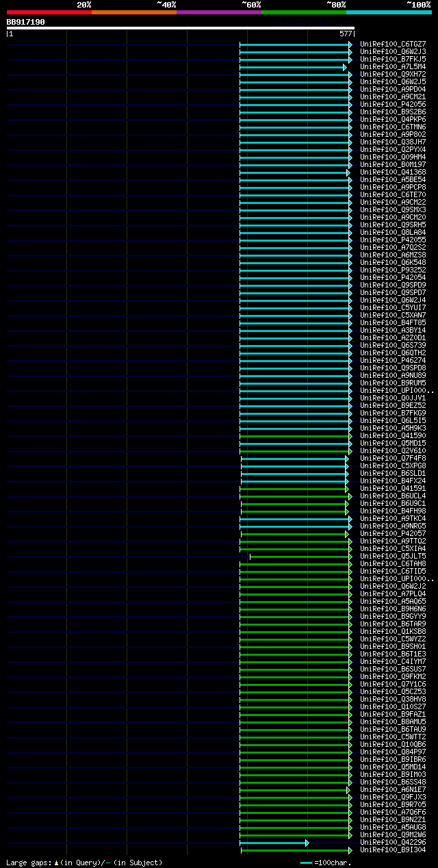Click the green ~80% identity legend segment
Screen dimensions: 438x868
click(x=304, y=12)
